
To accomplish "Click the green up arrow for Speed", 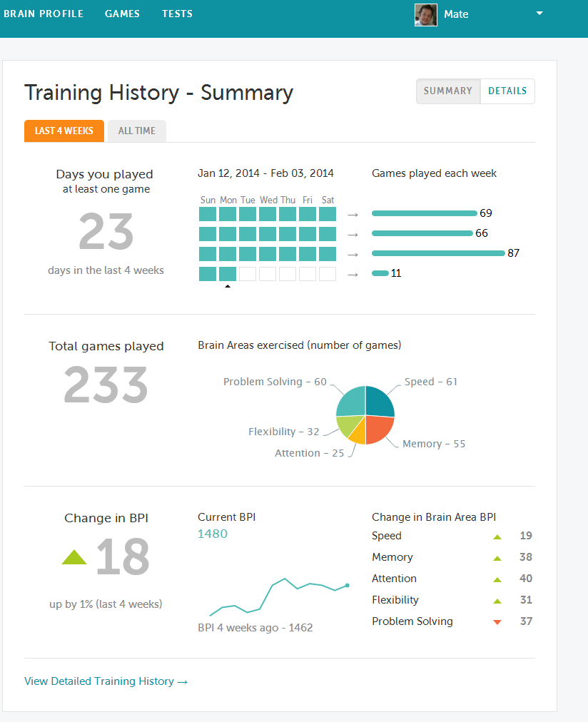I will 497,537.
